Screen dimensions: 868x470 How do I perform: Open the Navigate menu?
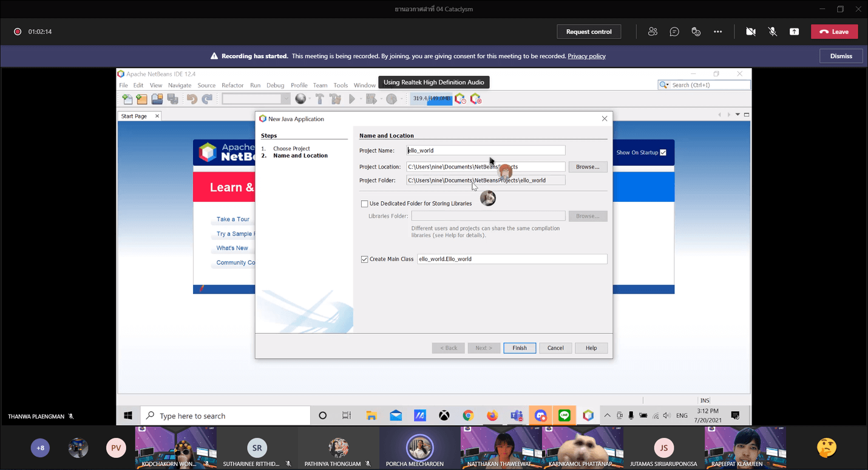point(180,86)
